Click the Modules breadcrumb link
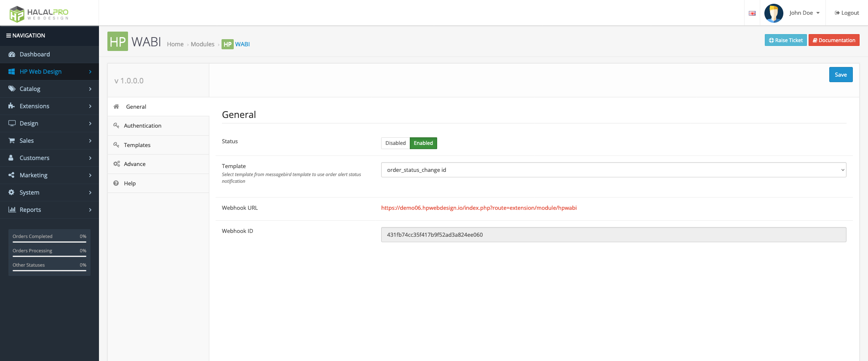Screen dimensions: 868x361 click(x=203, y=44)
